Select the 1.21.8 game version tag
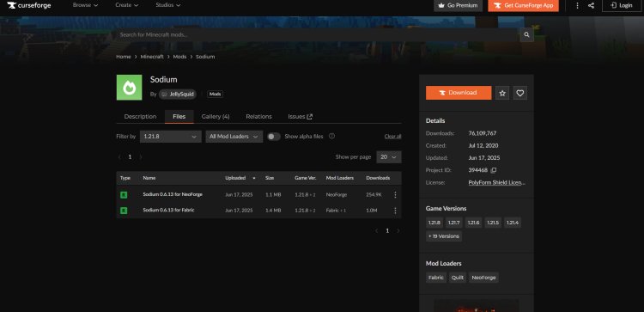This screenshot has height=312, width=644. [x=434, y=223]
